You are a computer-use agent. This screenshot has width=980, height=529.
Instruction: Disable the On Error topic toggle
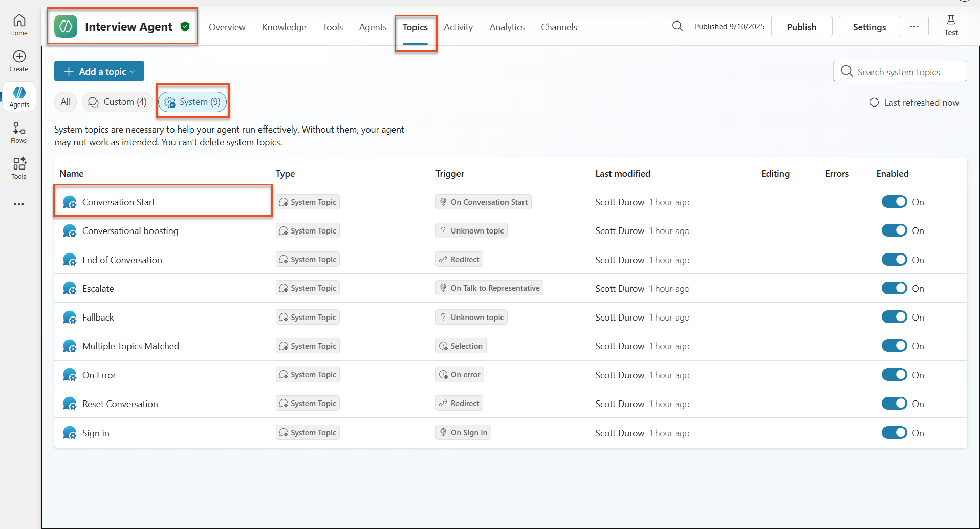(x=894, y=375)
